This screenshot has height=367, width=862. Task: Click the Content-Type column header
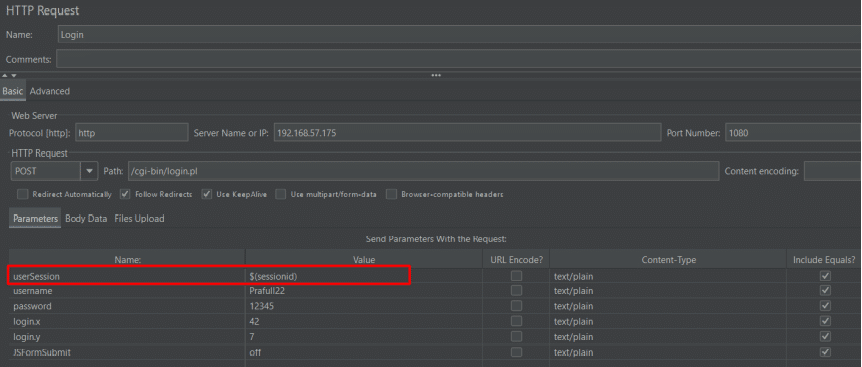(667, 259)
